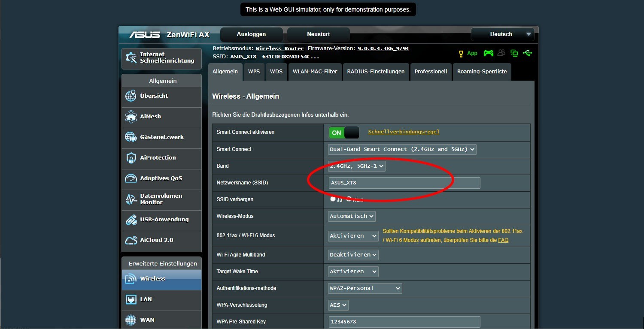Open the WPA-Verschlüsselung AES dropdown
This screenshot has height=329, width=644.
[x=338, y=305]
